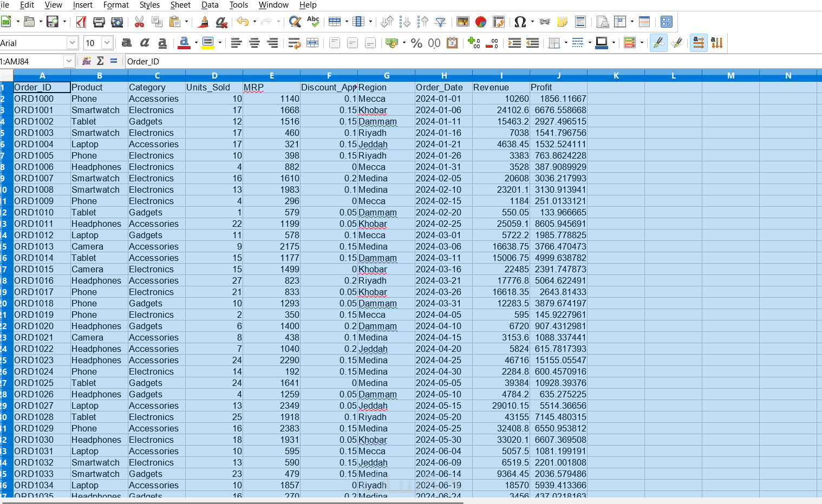This screenshot has width=822, height=504.
Task: Expand the special character dropdown arrow
Action: tap(532, 22)
